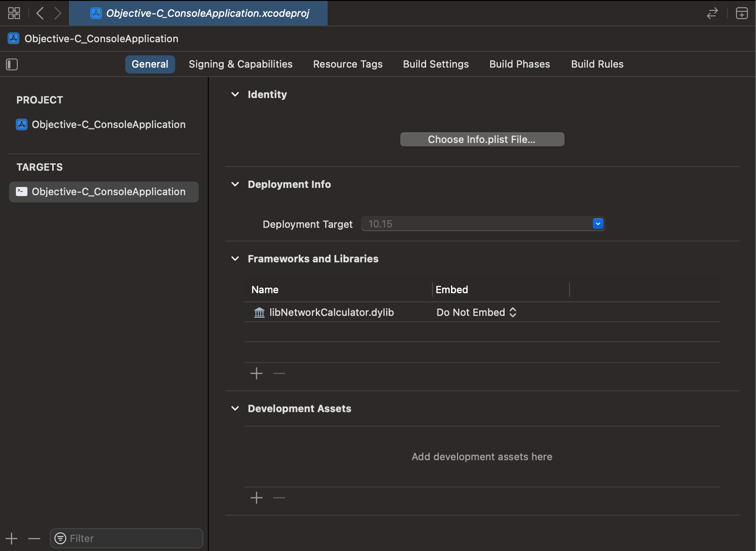
Task: Open the Build Phases tab
Action: pyautogui.click(x=520, y=64)
